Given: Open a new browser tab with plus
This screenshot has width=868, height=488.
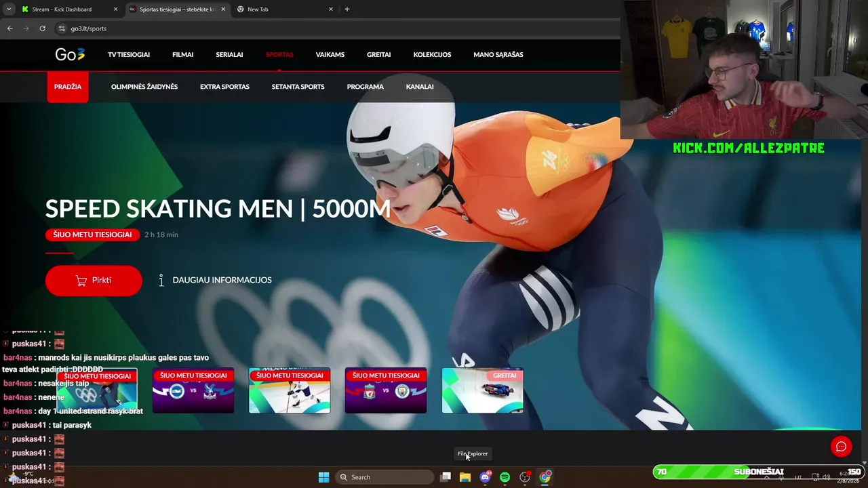Looking at the screenshot, I should pyautogui.click(x=347, y=9).
